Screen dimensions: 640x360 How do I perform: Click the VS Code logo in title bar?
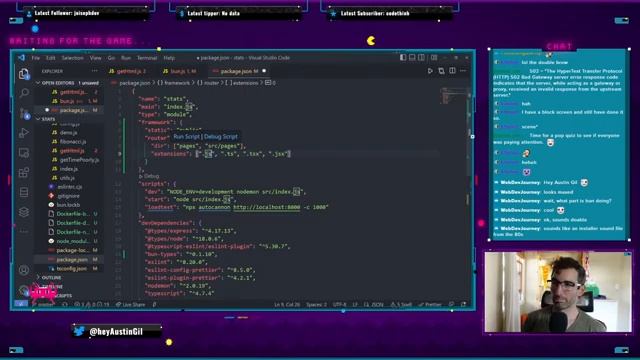[x=21, y=58]
